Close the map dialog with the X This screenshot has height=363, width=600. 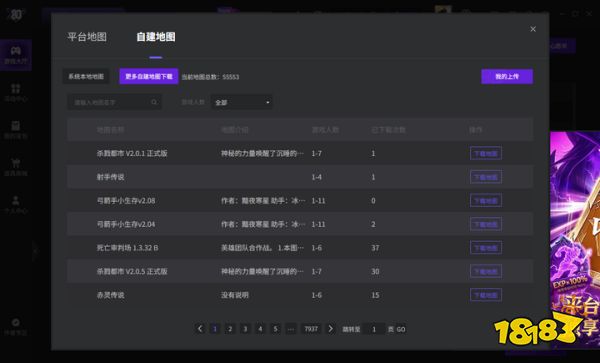tap(533, 29)
